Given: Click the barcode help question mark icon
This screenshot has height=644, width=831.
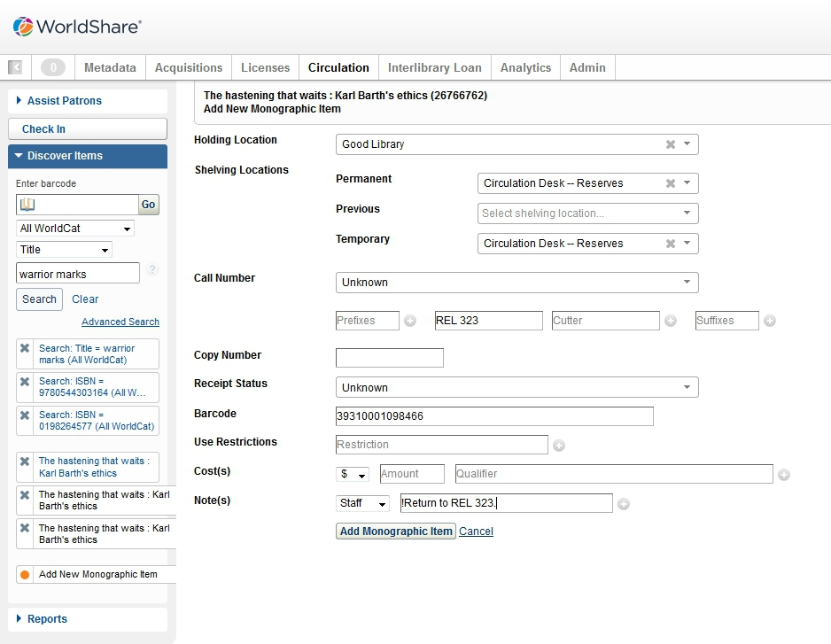Looking at the screenshot, I should [152, 270].
